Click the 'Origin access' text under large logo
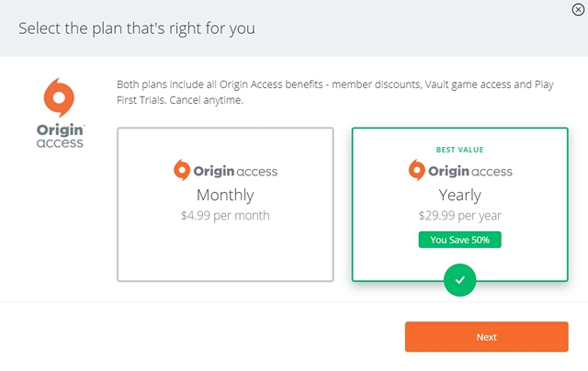Viewport: 588px width, 371px height. click(x=60, y=136)
